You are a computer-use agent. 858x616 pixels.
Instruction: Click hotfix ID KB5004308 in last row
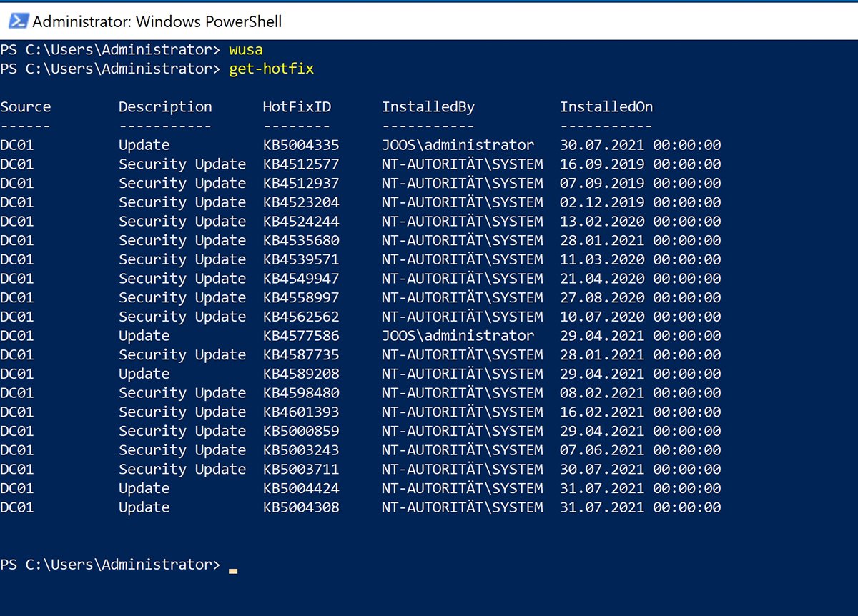(x=301, y=507)
